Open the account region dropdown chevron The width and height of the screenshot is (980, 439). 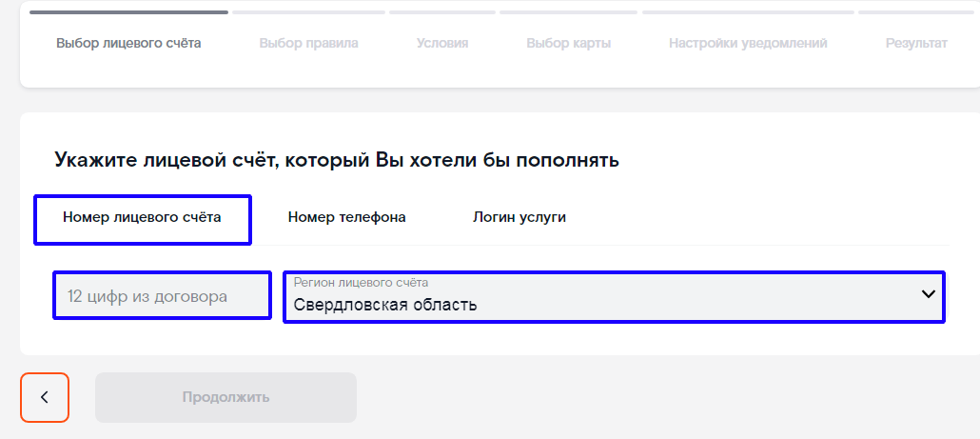tap(928, 294)
